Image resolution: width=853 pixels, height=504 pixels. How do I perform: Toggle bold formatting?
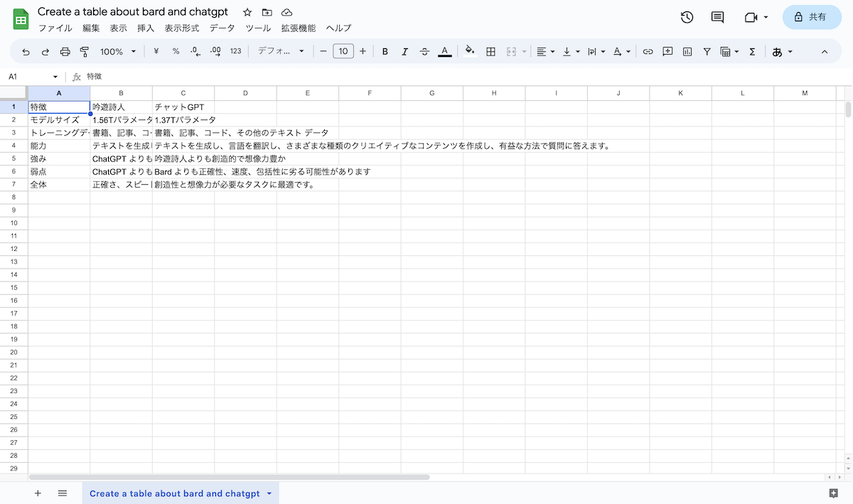click(x=385, y=51)
